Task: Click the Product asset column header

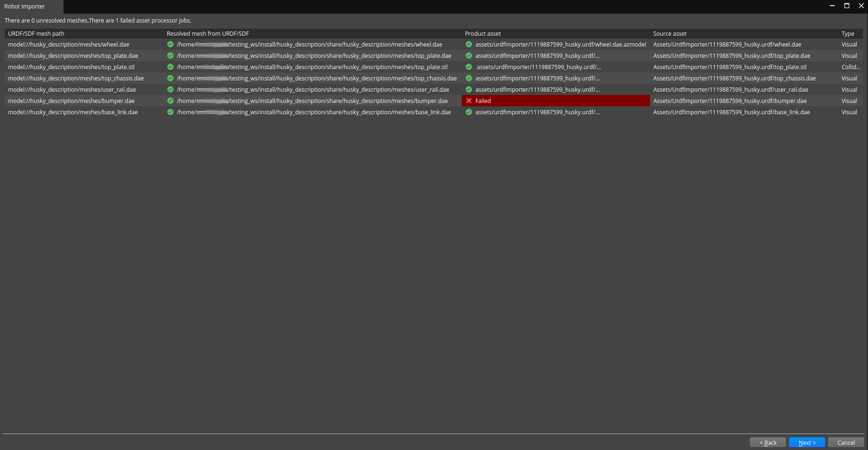Action: [482, 33]
